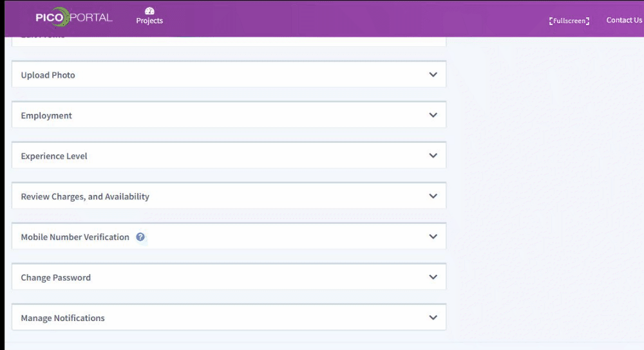Open the Change Password heading

tap(55, 278)
